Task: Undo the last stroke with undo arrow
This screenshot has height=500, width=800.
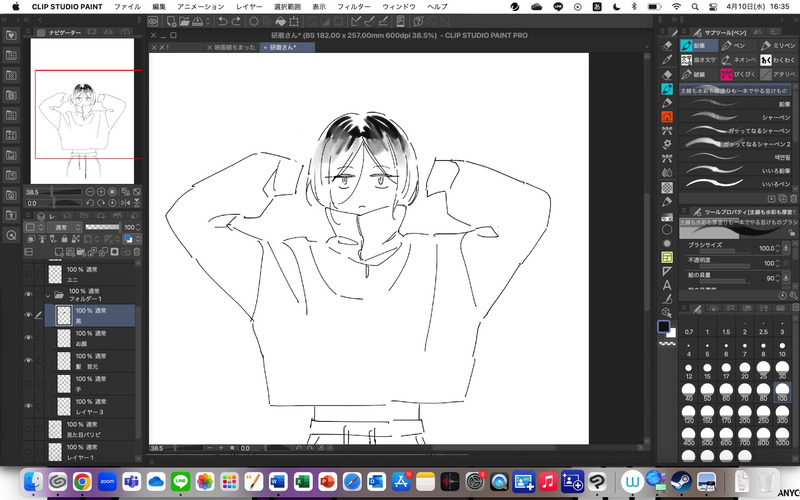Action: point(222,21)
